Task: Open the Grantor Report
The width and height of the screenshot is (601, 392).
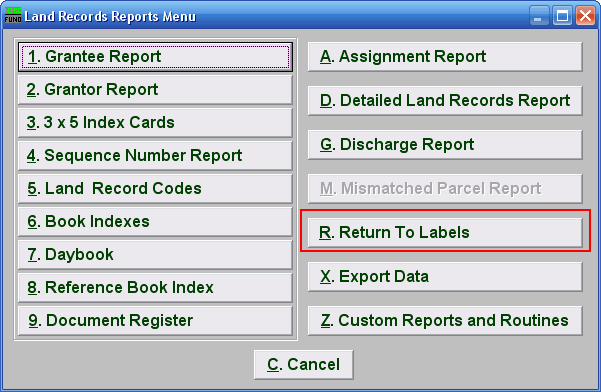Action: coord(155,90)
